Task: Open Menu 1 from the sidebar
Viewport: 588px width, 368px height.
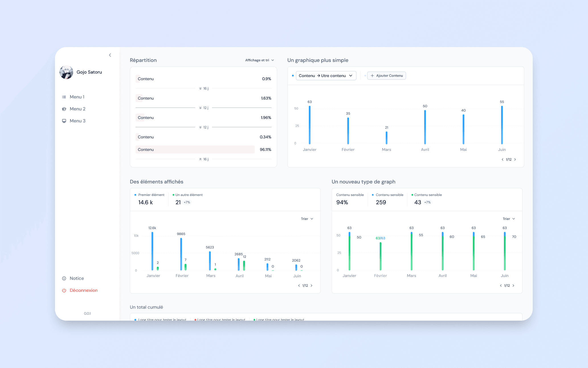Action: click(77, 97)
